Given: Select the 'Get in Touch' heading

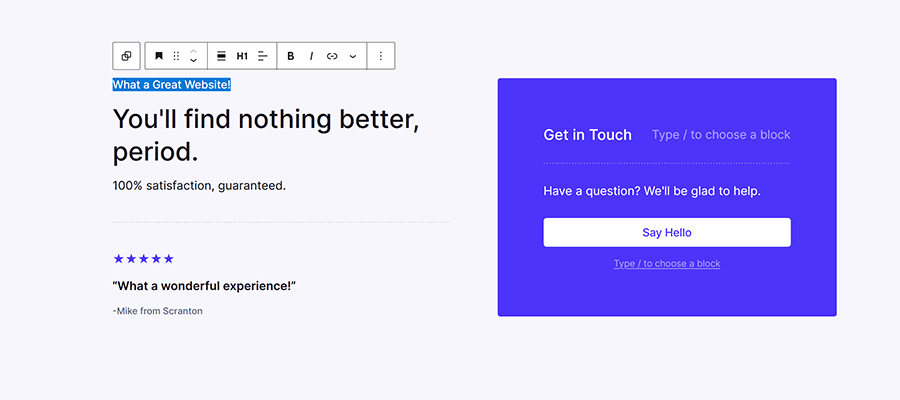Looking at the screenshot, I should (x=587, y=135).
